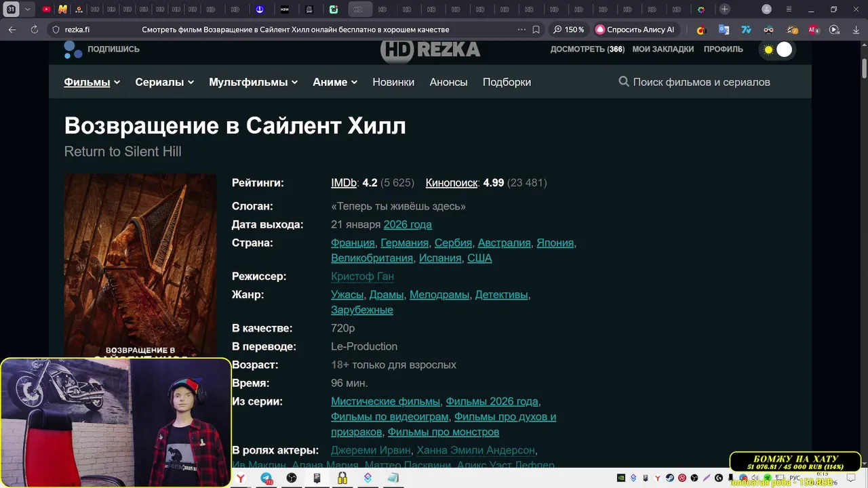Open the Фильмы 2026 года collection

click(492, 401)
